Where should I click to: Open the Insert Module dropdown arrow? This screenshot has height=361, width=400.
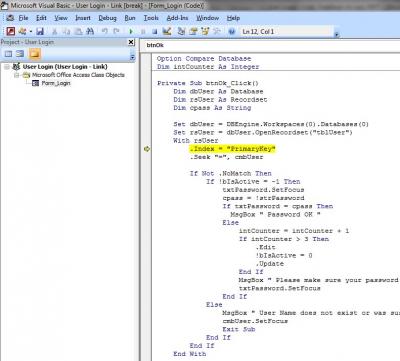tap(30, 31)
